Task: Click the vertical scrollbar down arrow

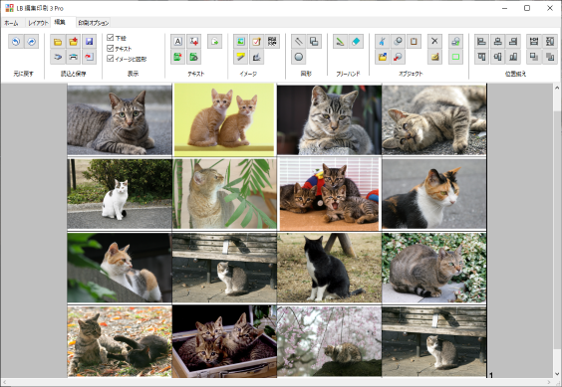Action: click(557, 374)
